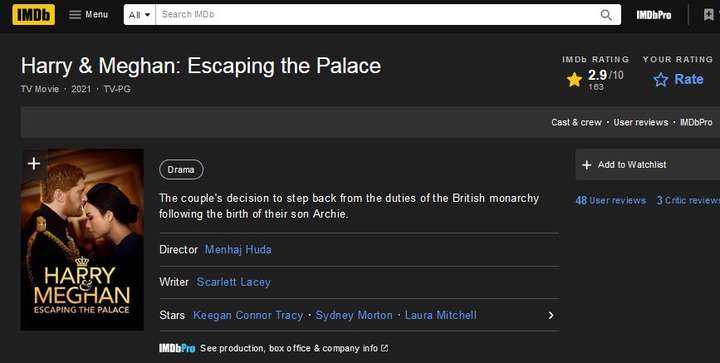Open the All search category dropdown
720x363 pixels.
tap(140, 15)
